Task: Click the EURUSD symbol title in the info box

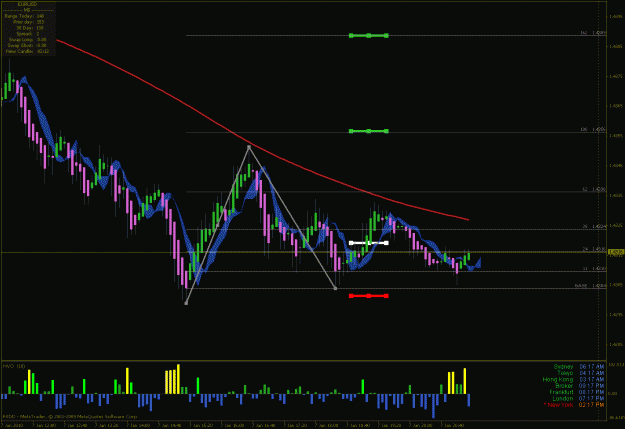Action: coord(28,4)
